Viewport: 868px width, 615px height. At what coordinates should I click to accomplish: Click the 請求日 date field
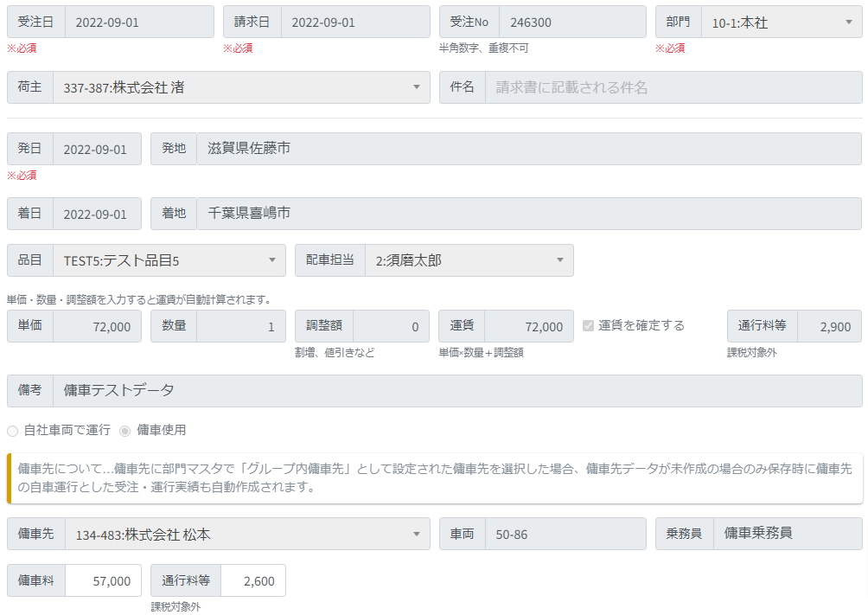click(x=354, y=22)
